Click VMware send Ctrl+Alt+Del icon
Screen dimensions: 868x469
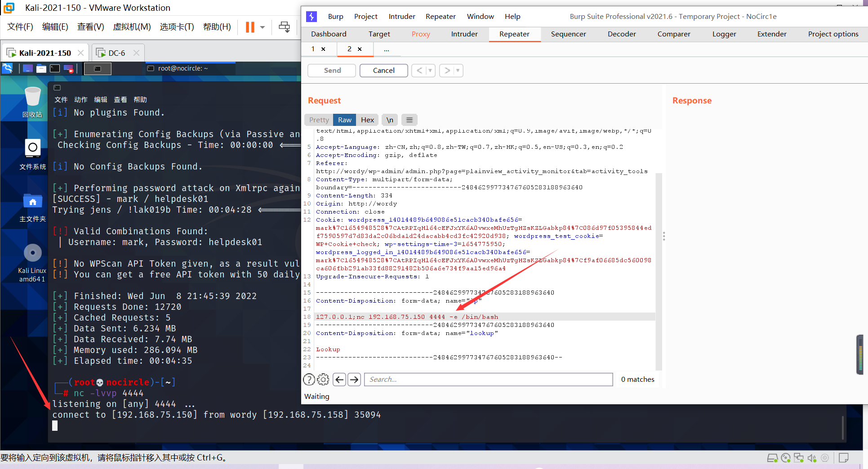(x=285, y=27)
